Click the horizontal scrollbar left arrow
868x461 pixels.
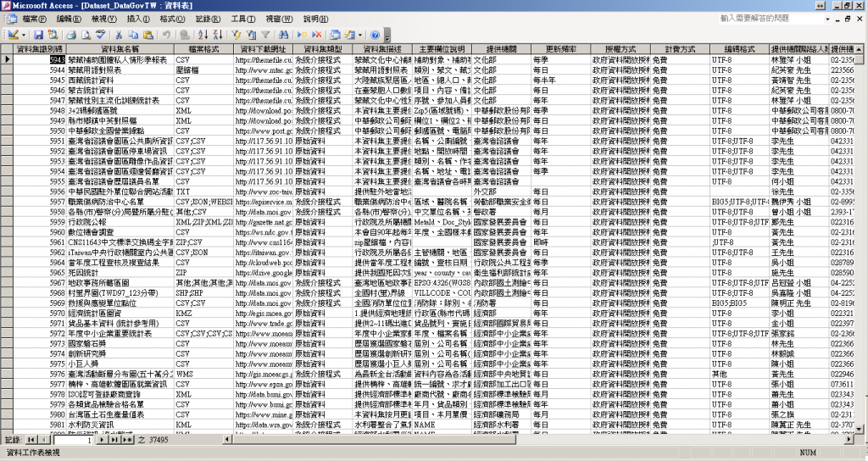coord(227,440)
